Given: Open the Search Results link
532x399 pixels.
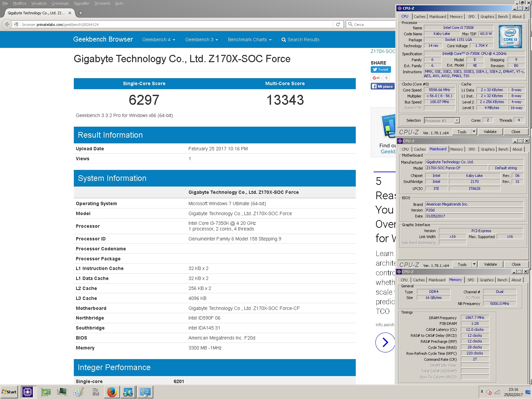Looking at the screenshot, I should click(x=300, y=40).
